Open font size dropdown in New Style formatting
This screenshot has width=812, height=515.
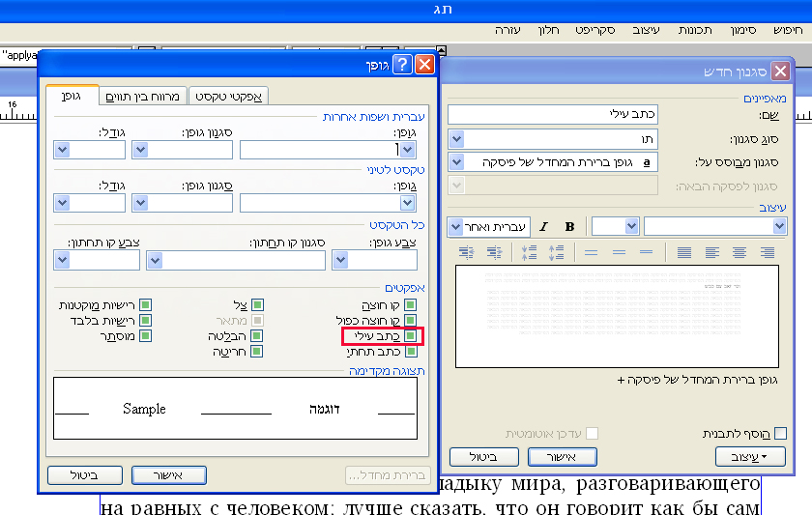tap(631, 226)
